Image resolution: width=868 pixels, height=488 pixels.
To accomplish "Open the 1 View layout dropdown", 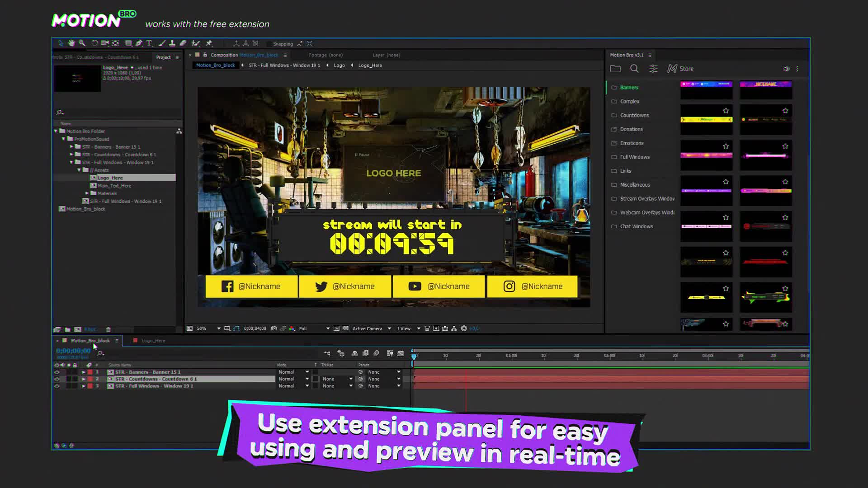I will pyautogui.click(x=409, y=328).
